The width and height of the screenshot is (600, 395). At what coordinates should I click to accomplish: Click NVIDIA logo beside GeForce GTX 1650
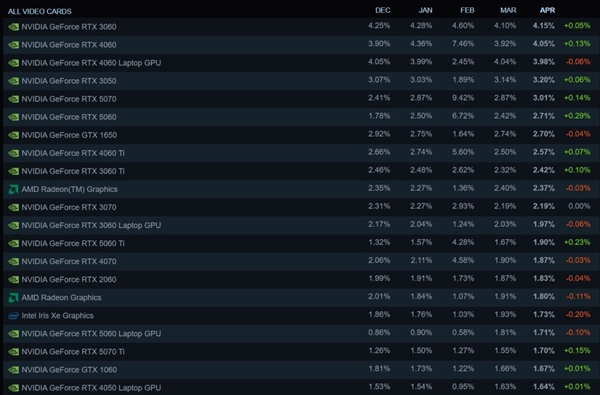coord(13,135)
